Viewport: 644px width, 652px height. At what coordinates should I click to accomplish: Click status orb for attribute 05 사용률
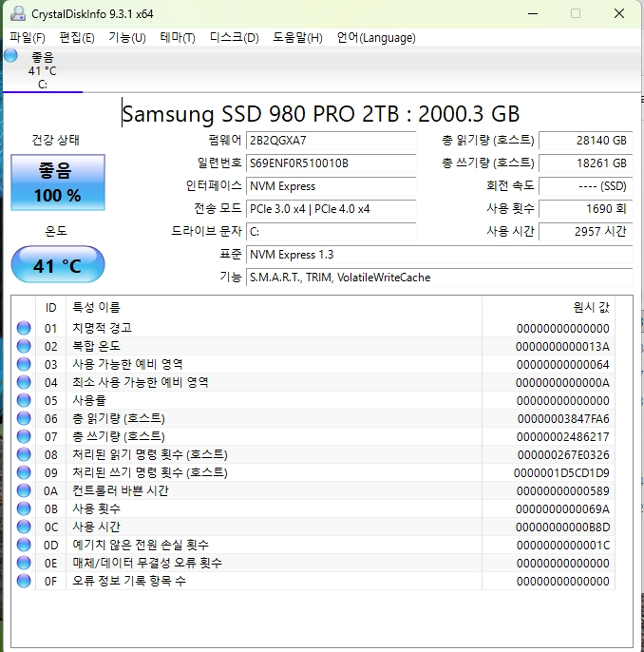tap(24, 400)
